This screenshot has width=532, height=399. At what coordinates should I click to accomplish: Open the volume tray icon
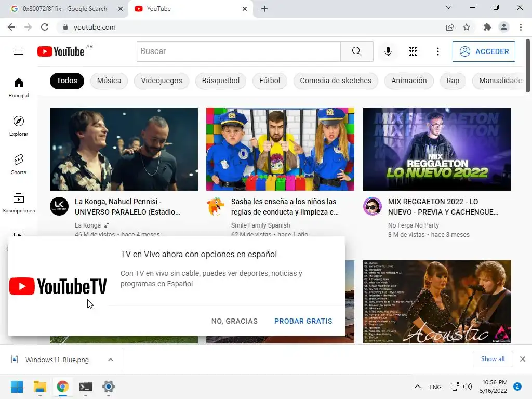[468, 387]
